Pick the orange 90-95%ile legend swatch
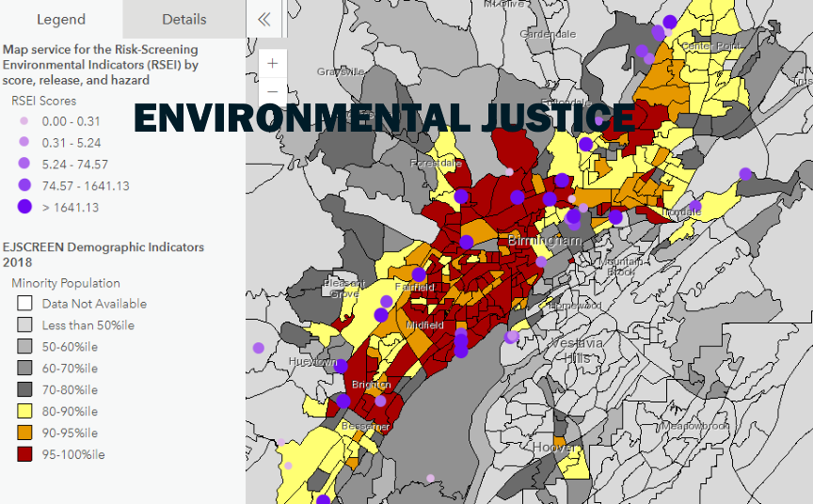The image size is (813, 504). point(24,433)
